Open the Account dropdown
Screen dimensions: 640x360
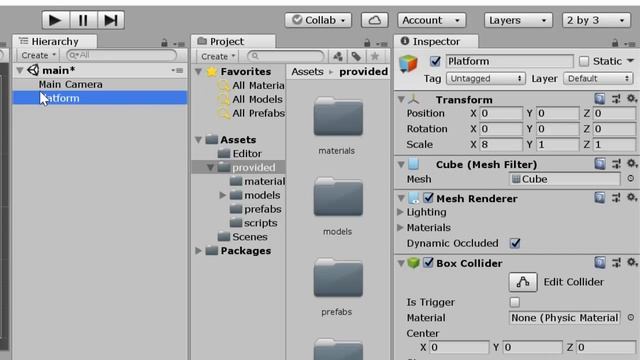[431, 20]
